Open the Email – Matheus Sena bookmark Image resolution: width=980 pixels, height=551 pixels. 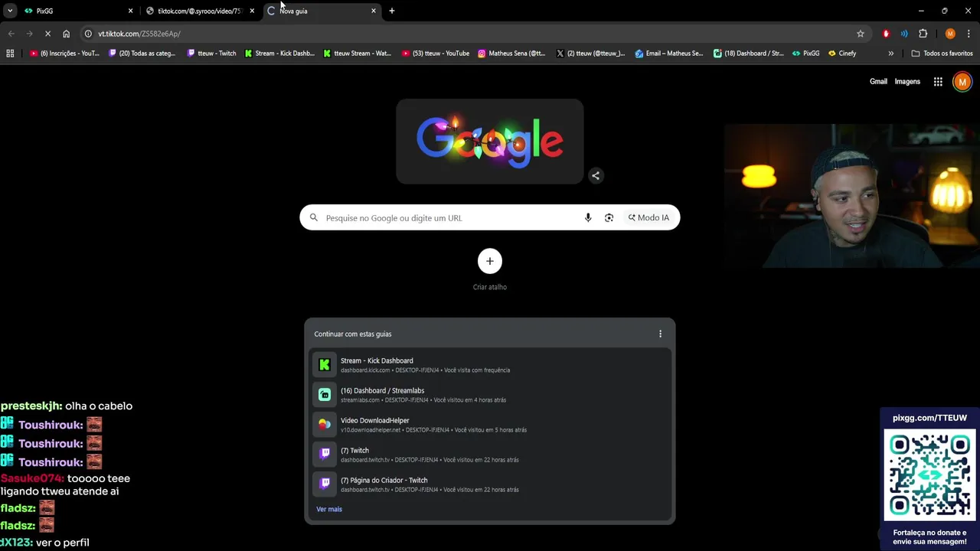coord(669,54)
